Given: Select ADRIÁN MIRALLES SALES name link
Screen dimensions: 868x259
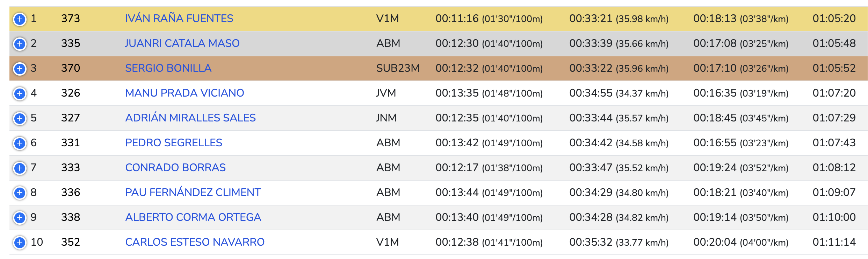Looking at the screenshot, I should pyautogui.click(x=190, y=118).
